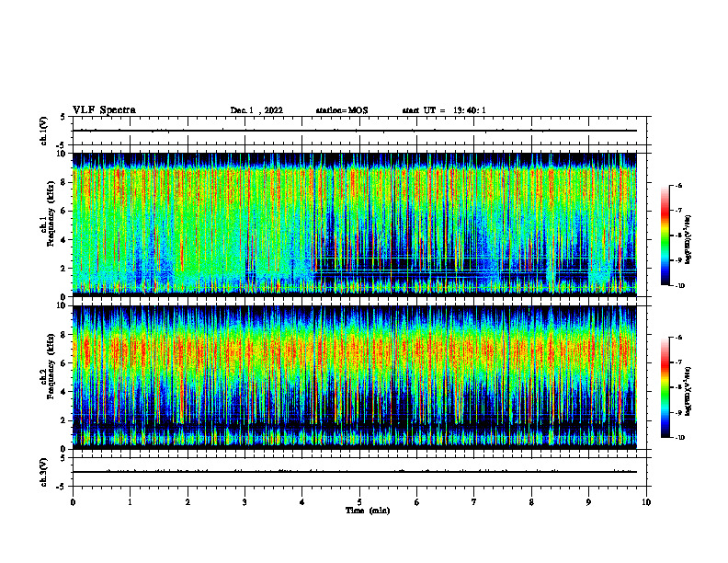Click time axis tick label 5
The height and width of the screenshot is (563, 728).
359,502
